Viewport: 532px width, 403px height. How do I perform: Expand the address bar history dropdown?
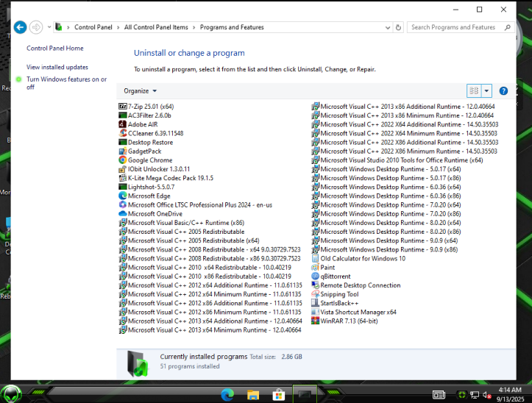click(x=388, y=27)
